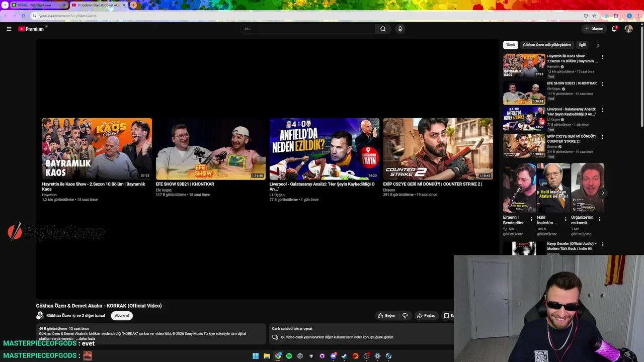Open options for Halil İnalcık Short
The width and height of the screenshot is (644, 362).
coord(566,219)
